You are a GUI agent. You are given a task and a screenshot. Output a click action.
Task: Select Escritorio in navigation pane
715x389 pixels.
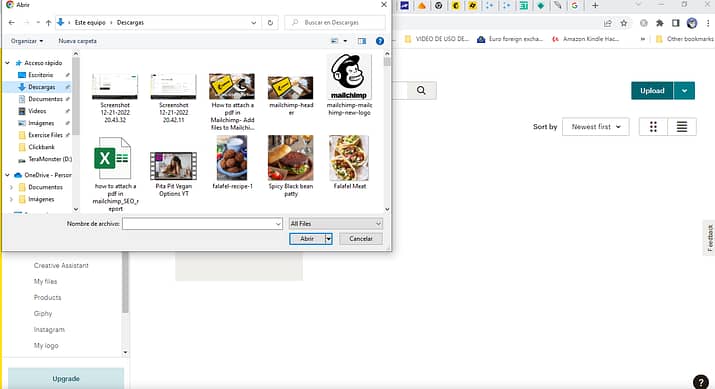coord(41,75)
